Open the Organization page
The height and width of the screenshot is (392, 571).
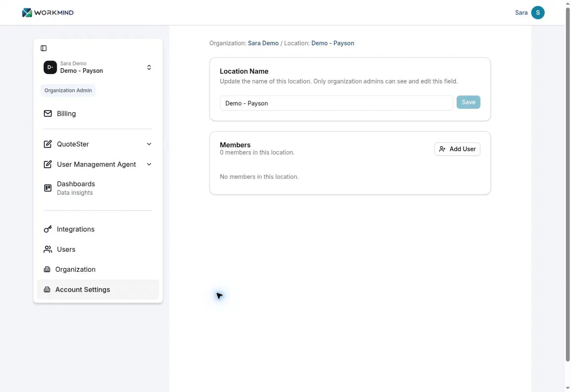pyautogui.click(x=98, y=269)
